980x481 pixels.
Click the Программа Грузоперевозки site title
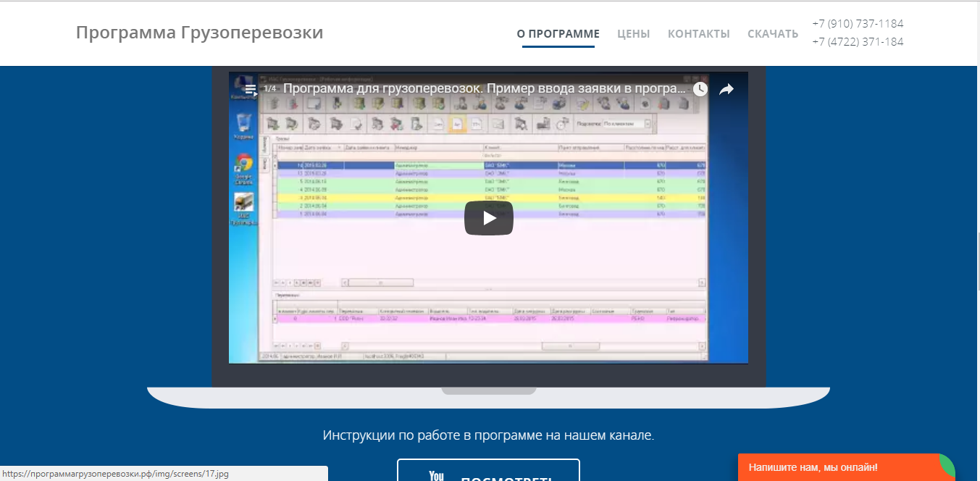[x=199, y=32]
